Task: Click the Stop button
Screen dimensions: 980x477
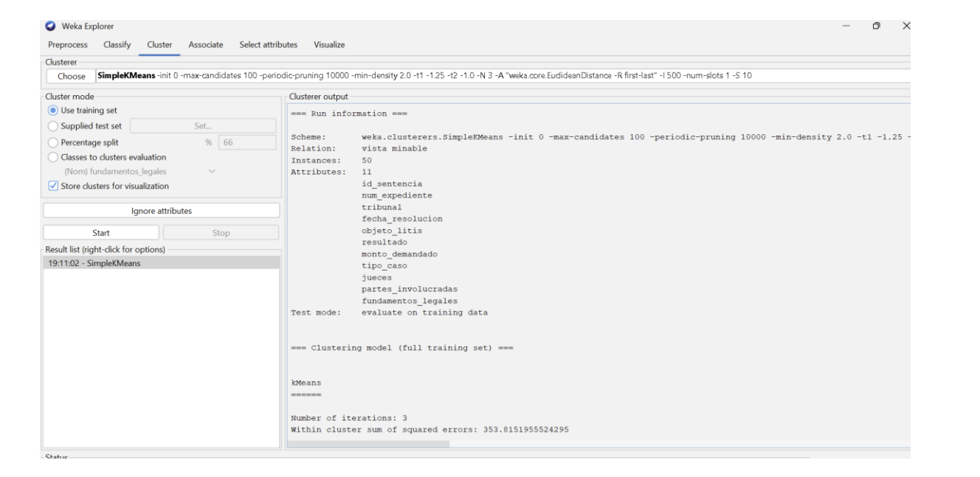Action: [x=221, y=233]
